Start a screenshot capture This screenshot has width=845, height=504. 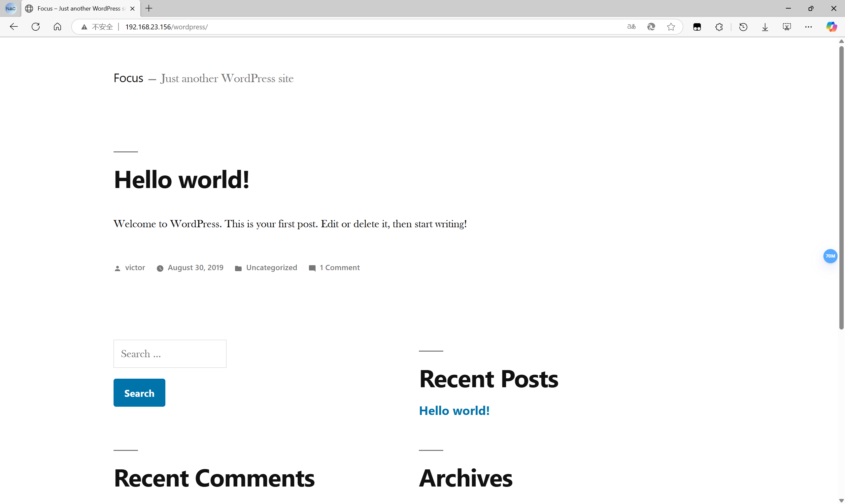[787, 27]
